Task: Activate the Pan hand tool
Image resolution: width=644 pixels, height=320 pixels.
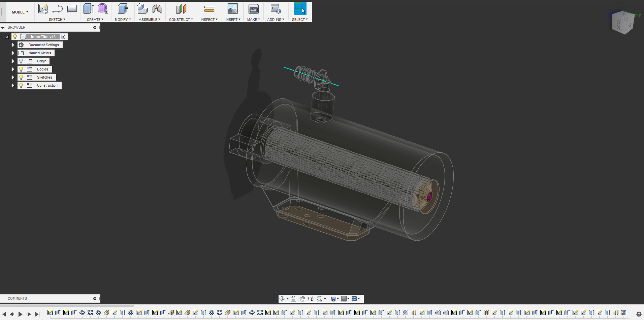Action: tap(302, 299)
